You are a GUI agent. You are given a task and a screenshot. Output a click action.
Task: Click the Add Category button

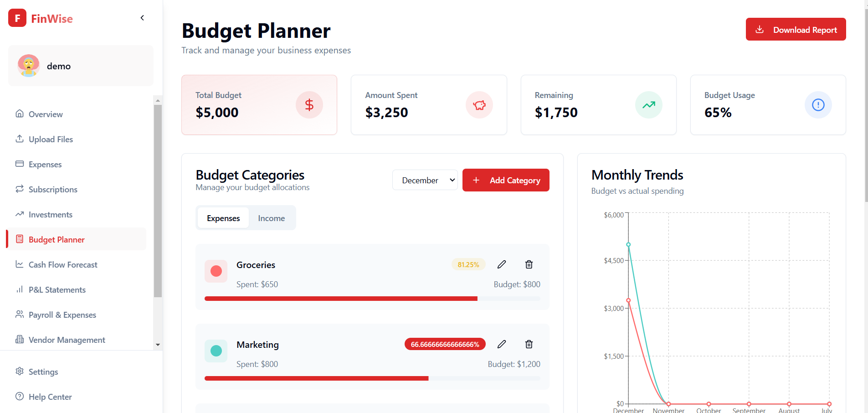coord(506,180)
